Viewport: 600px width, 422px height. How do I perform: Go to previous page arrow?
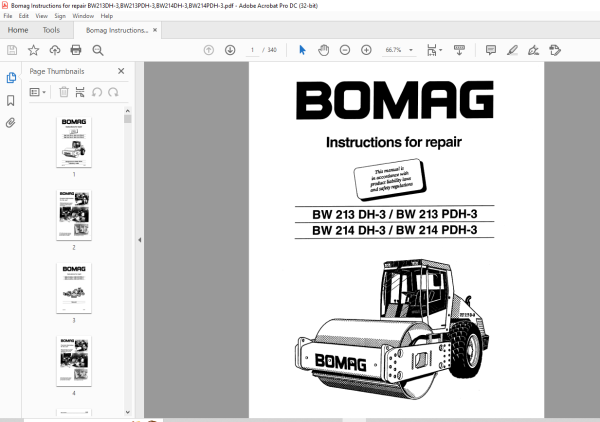209,50
